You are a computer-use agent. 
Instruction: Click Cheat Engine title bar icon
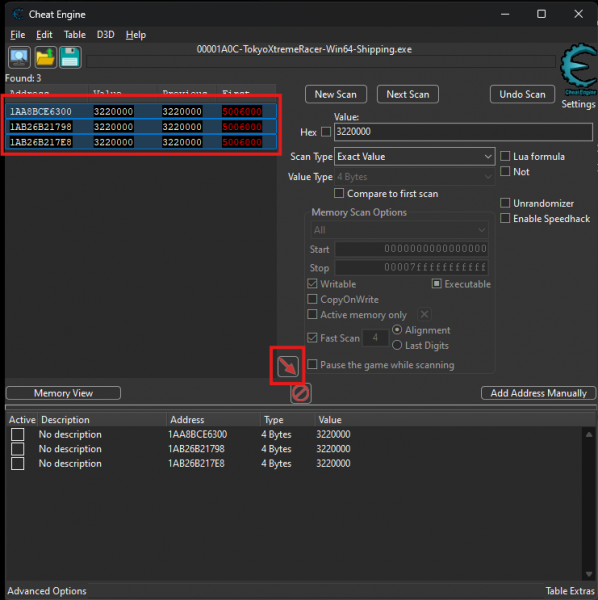click(x=18, y=14)
